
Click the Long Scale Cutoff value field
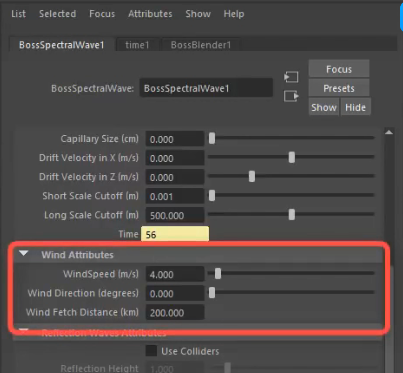(175, 215)
